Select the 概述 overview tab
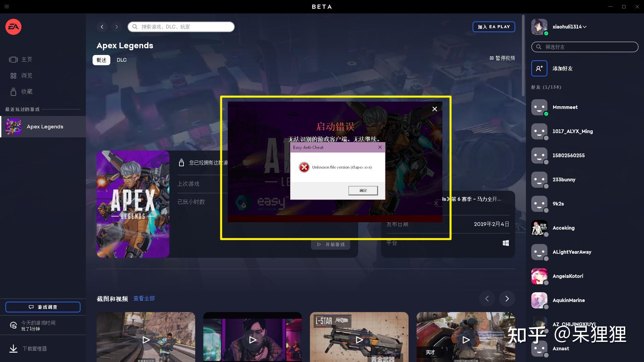This screenshot has height=362, width=644. tap(101, 60)
